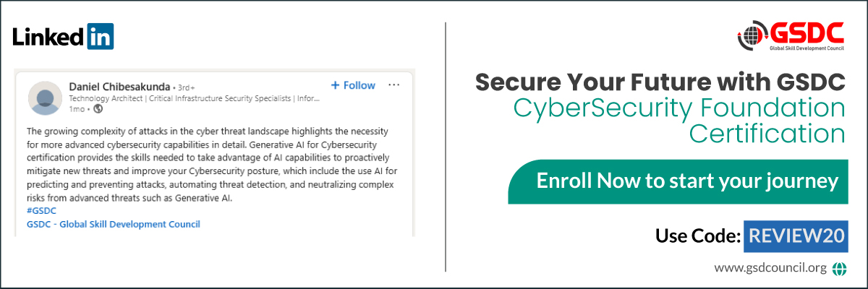
Task: Click the plus icon on Follow
Action: 335,85
